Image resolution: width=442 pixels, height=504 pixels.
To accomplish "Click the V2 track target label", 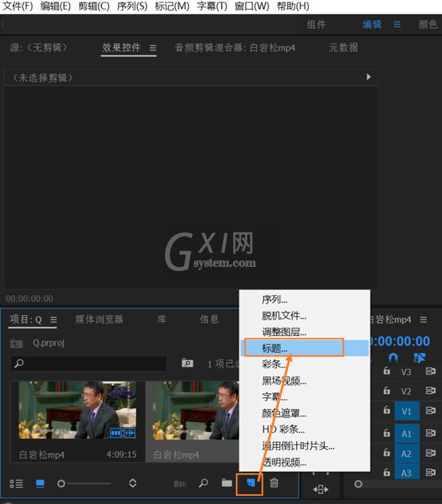I will [406, 391].
